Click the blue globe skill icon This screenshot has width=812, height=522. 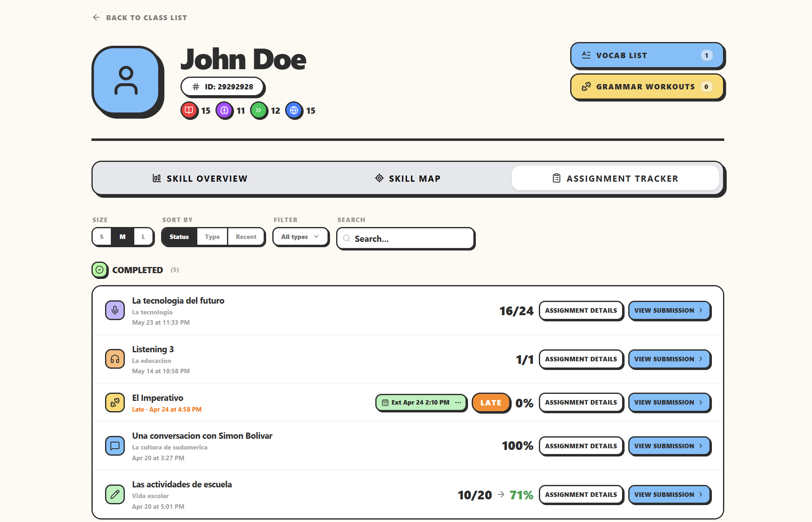(x=294, y=110)
